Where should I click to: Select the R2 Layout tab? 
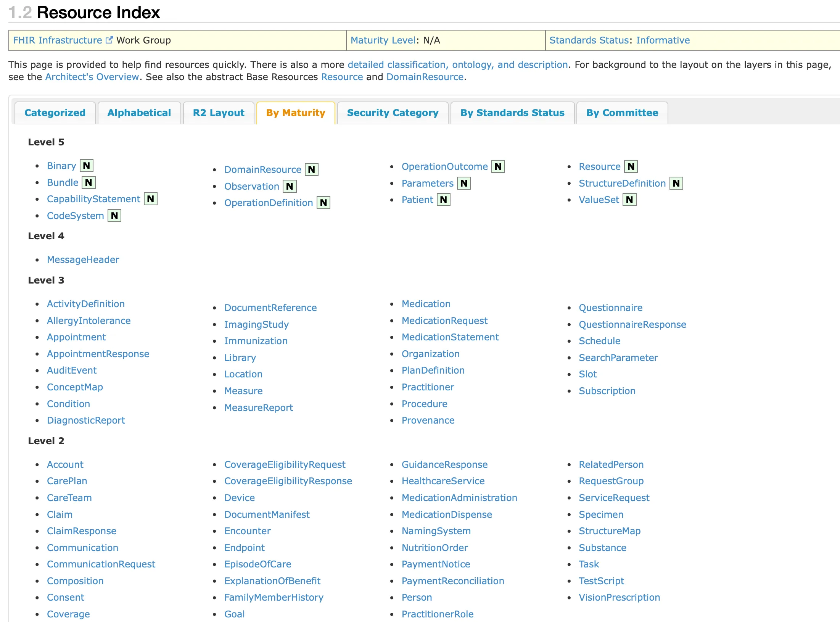coord(219,113)
